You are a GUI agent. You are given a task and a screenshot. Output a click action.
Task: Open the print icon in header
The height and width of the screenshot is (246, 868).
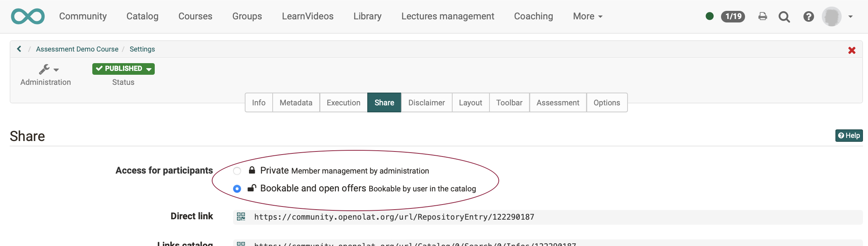click(x=763, y=16)
